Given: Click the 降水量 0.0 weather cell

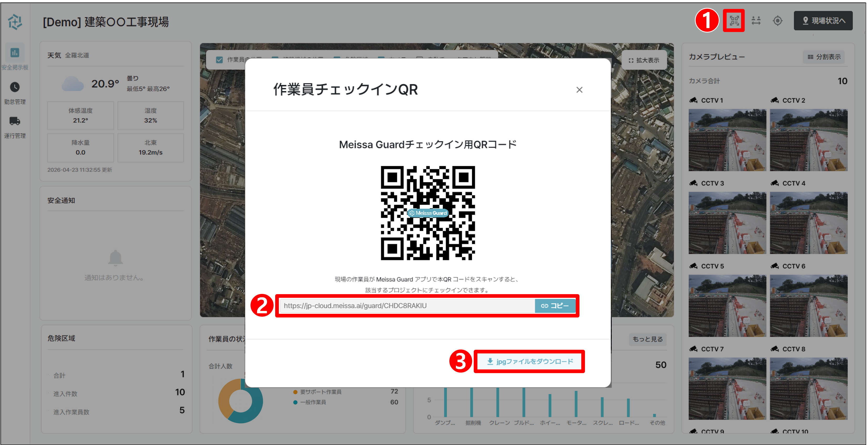Looking at the screenshot, I should point(81,148).
